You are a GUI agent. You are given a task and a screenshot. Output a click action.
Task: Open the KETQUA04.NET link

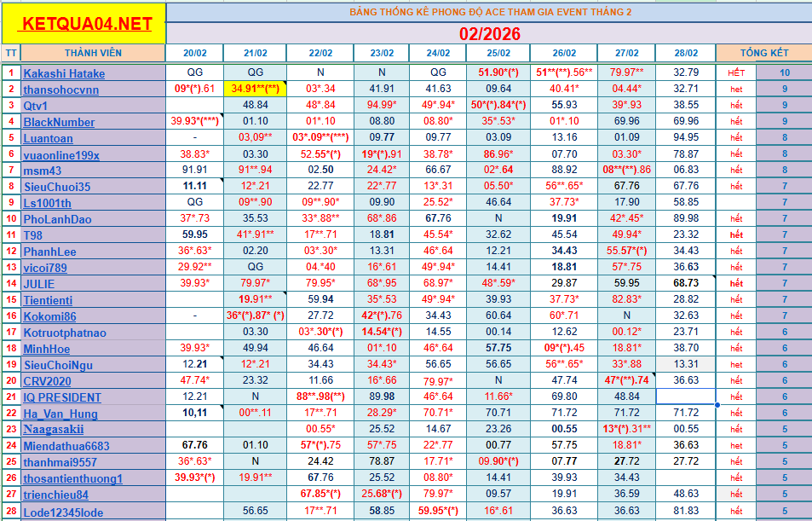(86, 24)
